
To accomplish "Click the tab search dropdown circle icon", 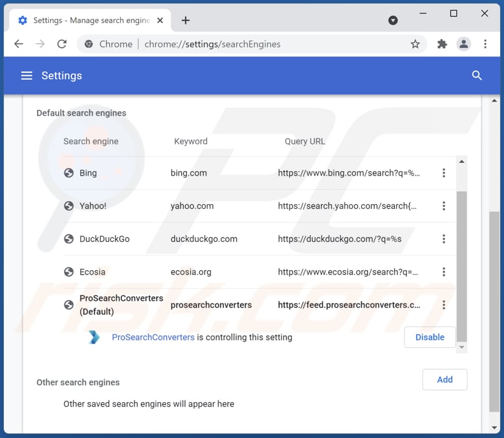I will pyautogui.click(x=393, y=20).
